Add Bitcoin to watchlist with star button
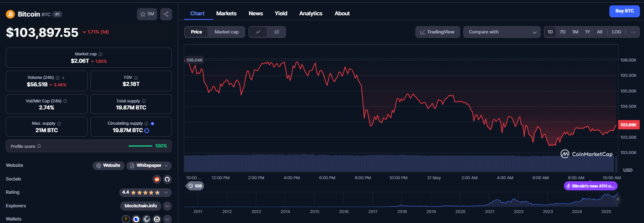This screenshot has height=223, width=644. coord(147,14)
